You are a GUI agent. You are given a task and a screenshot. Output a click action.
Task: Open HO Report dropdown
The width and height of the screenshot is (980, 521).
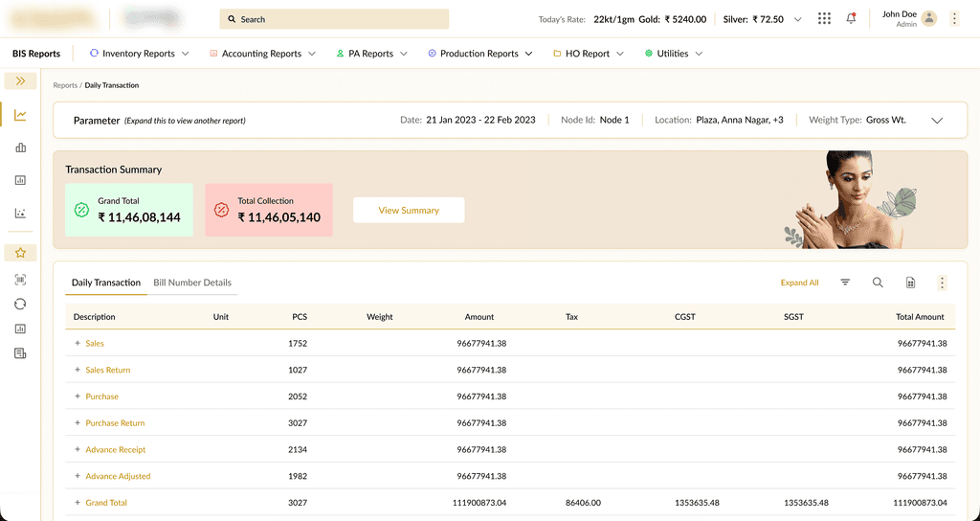pyautogui.click(x=589, y=54)
